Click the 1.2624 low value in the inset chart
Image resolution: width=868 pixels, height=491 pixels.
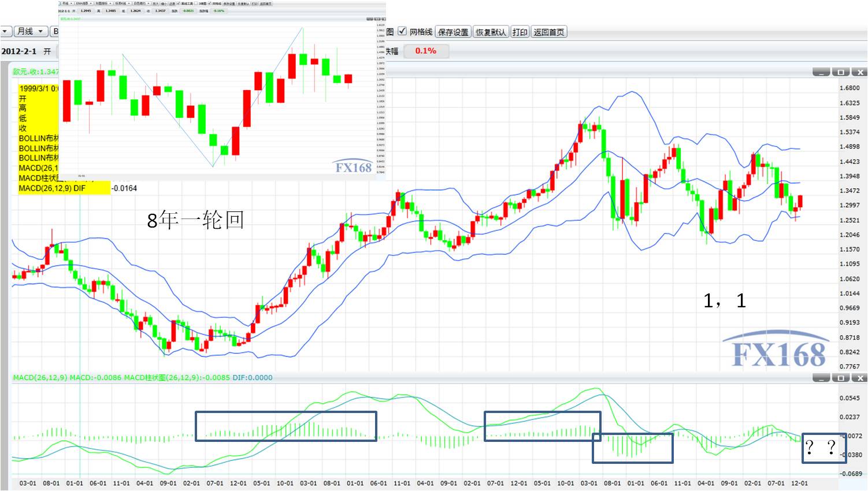pyautogui.click(x=136, y=10)
